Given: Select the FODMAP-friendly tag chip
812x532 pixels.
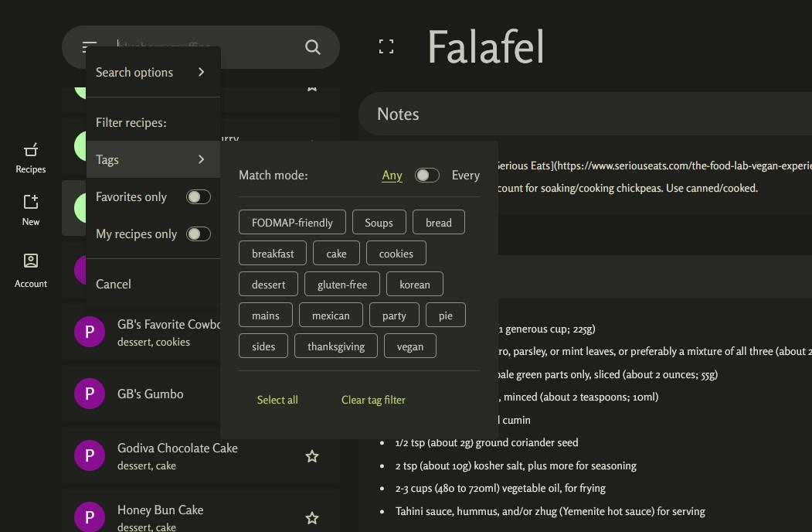Looking at the screenshot, I should [292, 223].
